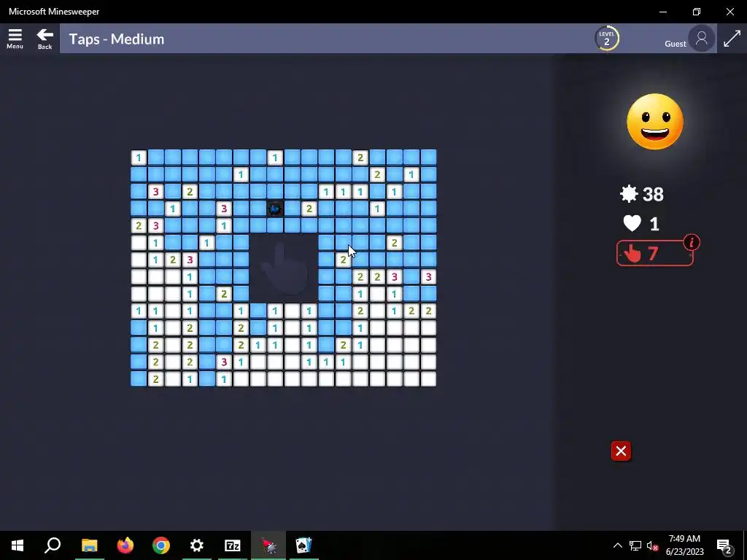This screenshot has width=747, height=560.
Task: Show hidden tray icons chevron
Action: point(617,545)
